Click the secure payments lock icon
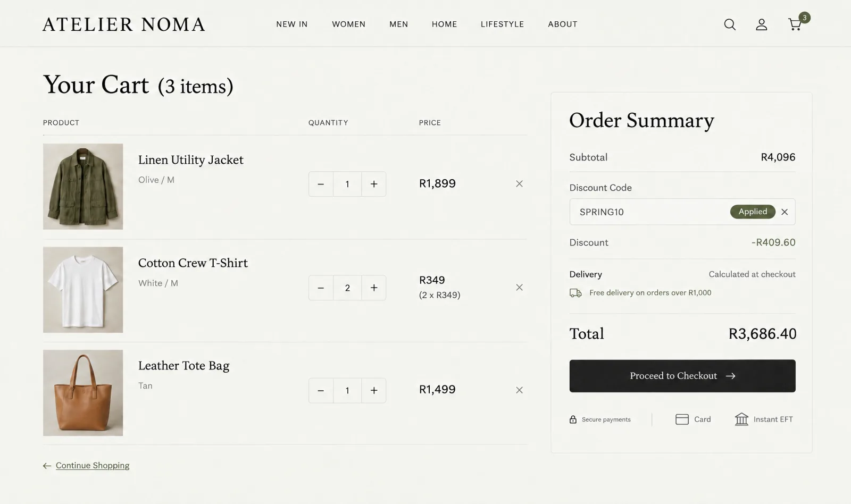Image resolution: width=851 pixels, height=504 pixels. [x=573, y=419]
